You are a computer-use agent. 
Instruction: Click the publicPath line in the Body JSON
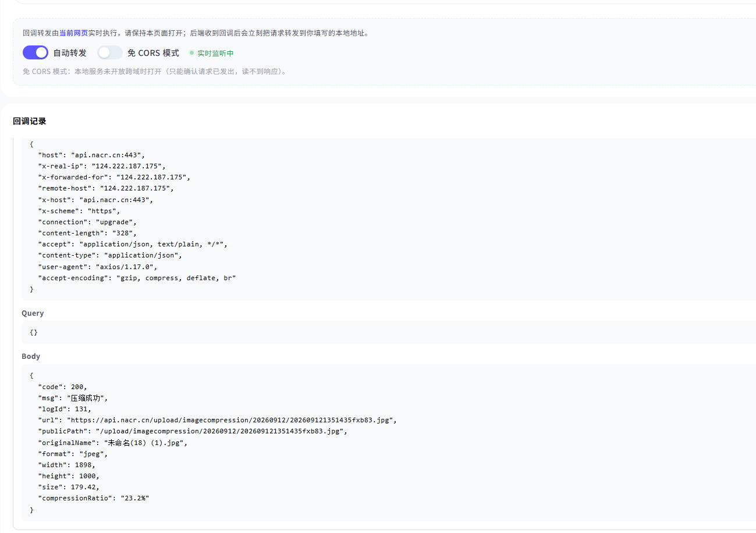(193, 431)
